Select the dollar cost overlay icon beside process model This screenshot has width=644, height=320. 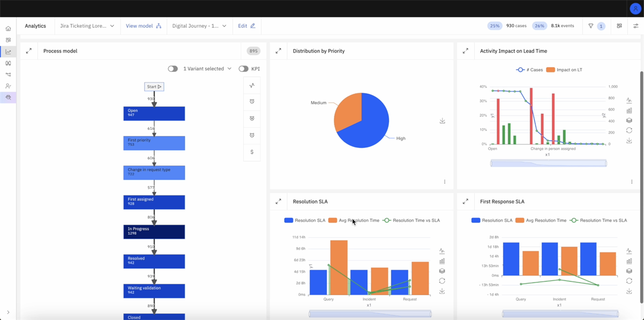click(x=252, y=152)
